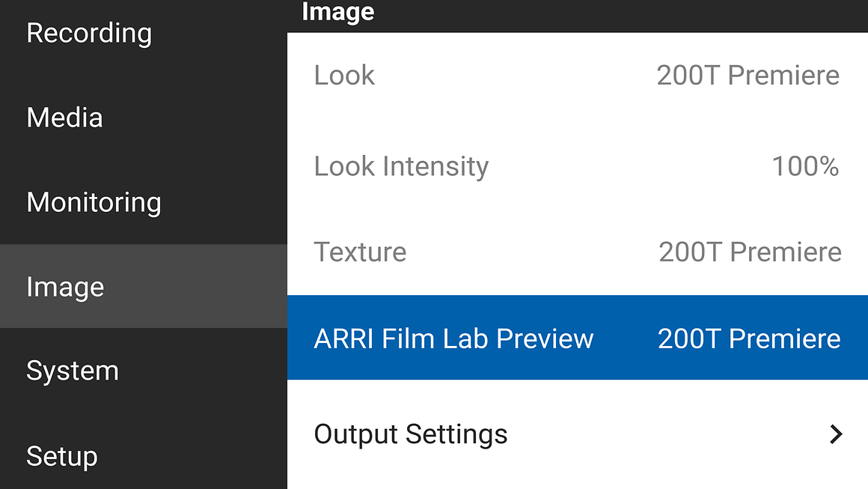The image size is (868, 489).
Task: Click the Output Settings label
Action: (411, 434)
